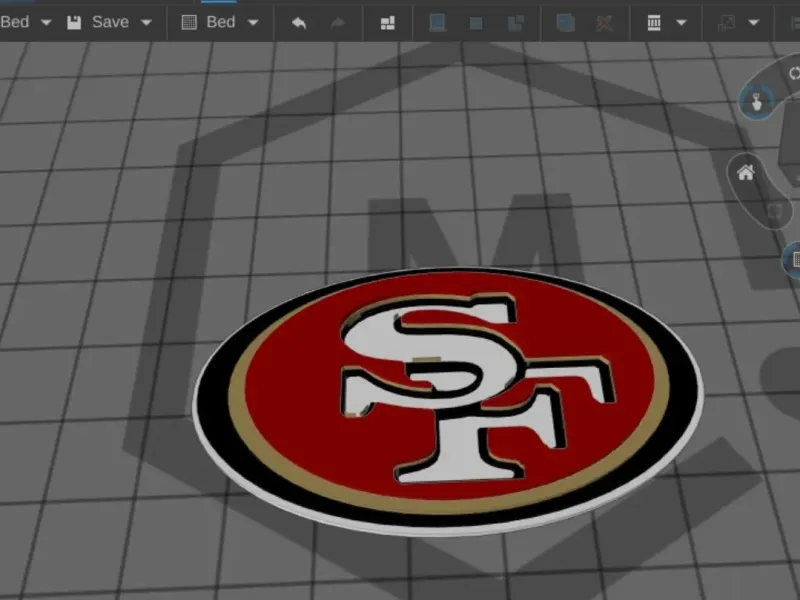Click the dimmed Redo arrow icon
The height and width of the screenshot is (600, 800).
click(x=338, y=22)
